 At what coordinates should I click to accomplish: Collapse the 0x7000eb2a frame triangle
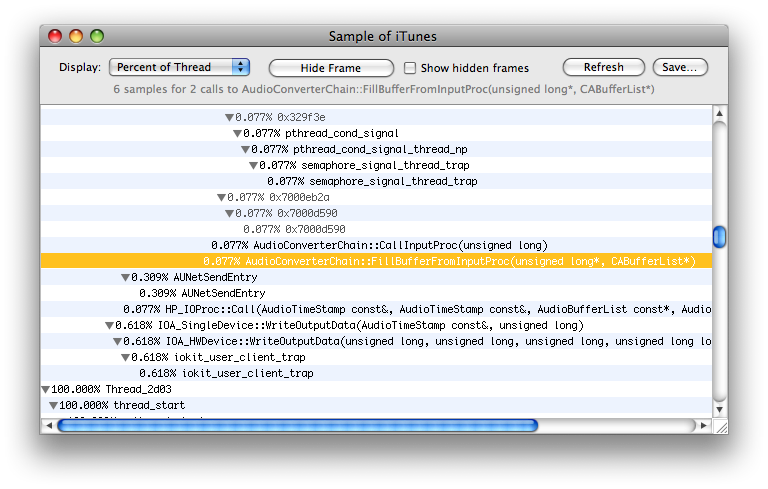click(221, 197)
